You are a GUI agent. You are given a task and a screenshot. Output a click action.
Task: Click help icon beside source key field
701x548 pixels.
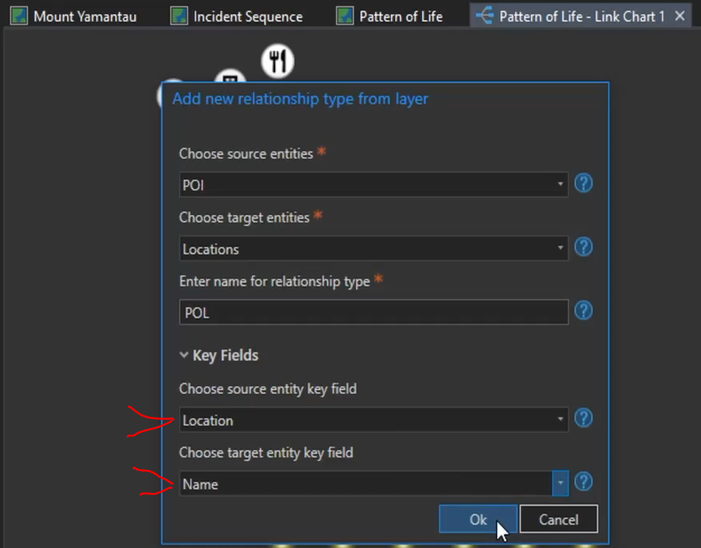584,419
